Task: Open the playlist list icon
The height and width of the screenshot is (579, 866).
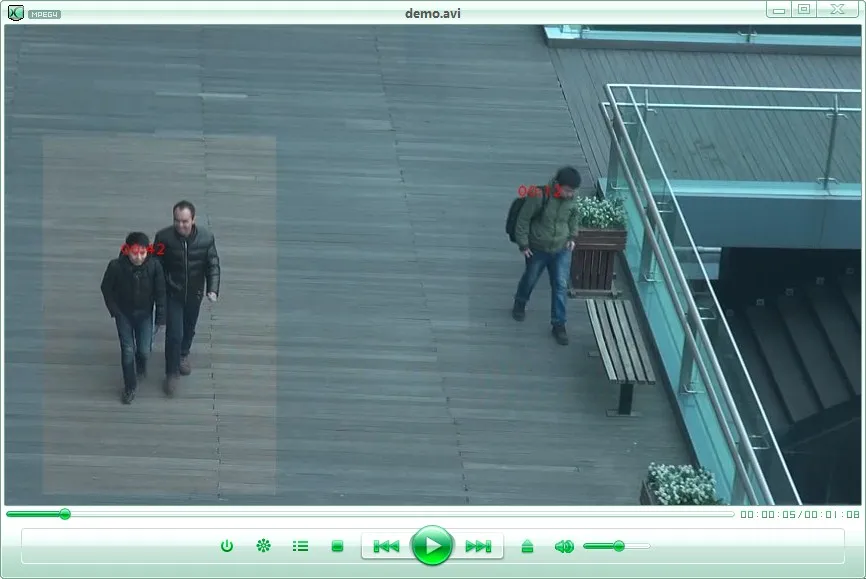Action: coord(300,546)
